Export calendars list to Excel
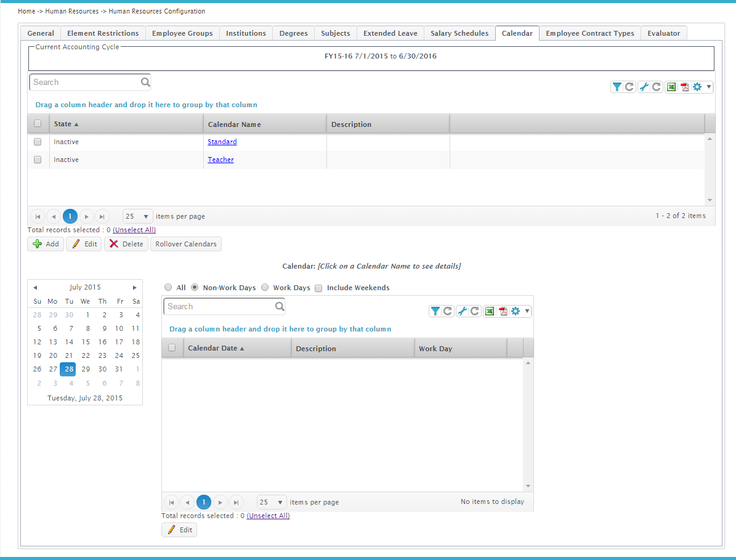The width and height of the screenshot is (736, 560). 671,87
